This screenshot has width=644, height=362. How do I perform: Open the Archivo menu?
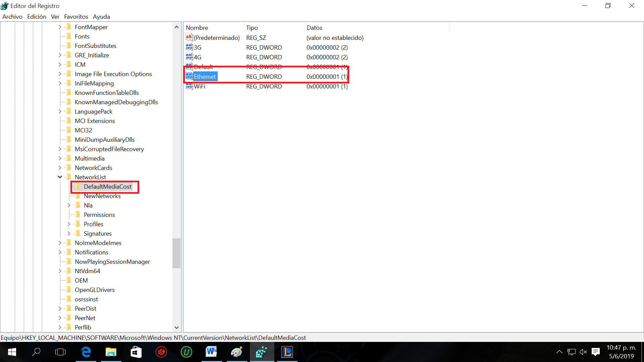coord(12,17)
